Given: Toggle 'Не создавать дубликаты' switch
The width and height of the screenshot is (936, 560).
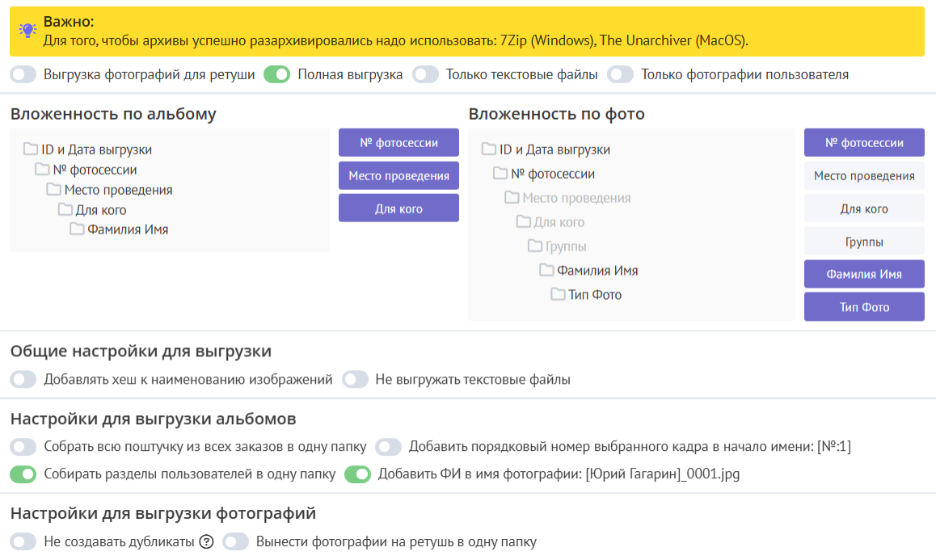Looking at the screenshot, I should [x=23, y=541].
